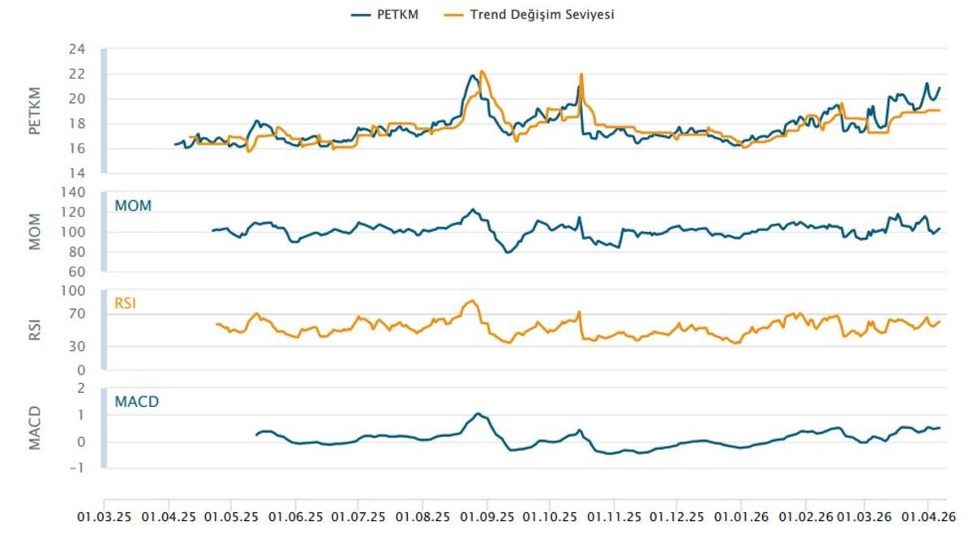Toggle the Trend Değişim Seviyesi legend entry
Viewport: 973px width, 560px height.
[x=542, y=15]
